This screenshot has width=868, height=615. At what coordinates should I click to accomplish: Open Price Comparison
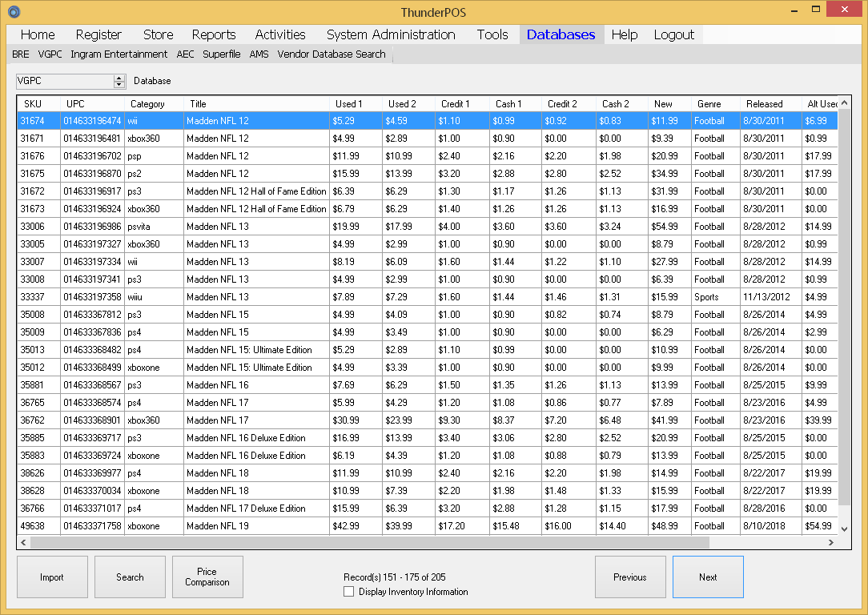pos(207,577)
